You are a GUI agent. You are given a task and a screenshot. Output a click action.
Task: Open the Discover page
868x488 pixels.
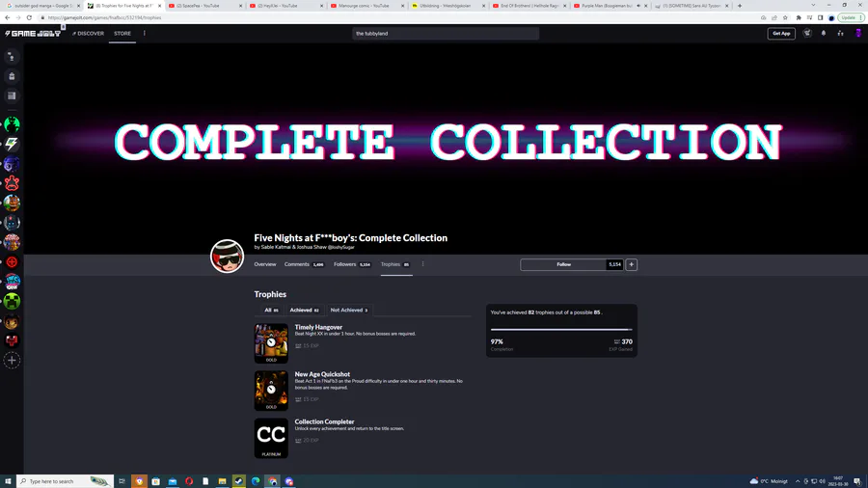click(88, 33)
